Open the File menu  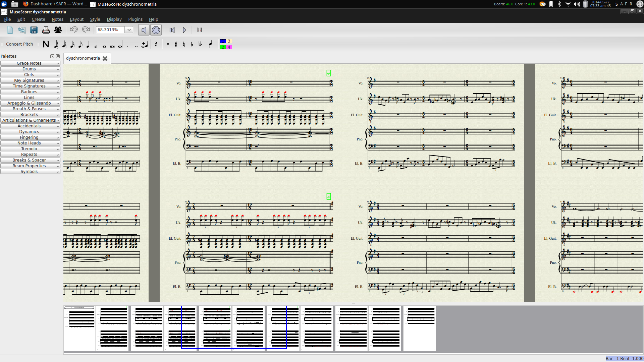tap(7, 19)
